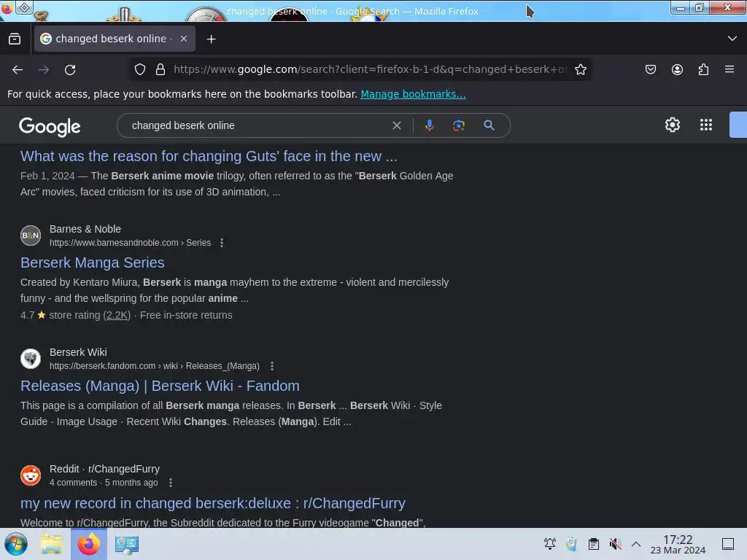Open Barnes & Noble result options menu
The height and width of the screenshot is (560, 747).
click(222, 243)
